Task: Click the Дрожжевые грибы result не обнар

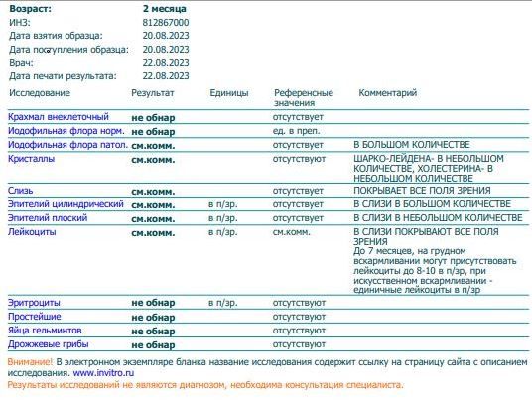Action: click(x=153, y=345)
